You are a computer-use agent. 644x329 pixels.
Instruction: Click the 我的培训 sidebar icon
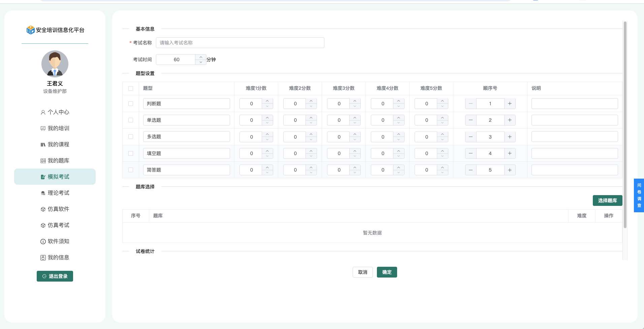(x=43, y=129)
